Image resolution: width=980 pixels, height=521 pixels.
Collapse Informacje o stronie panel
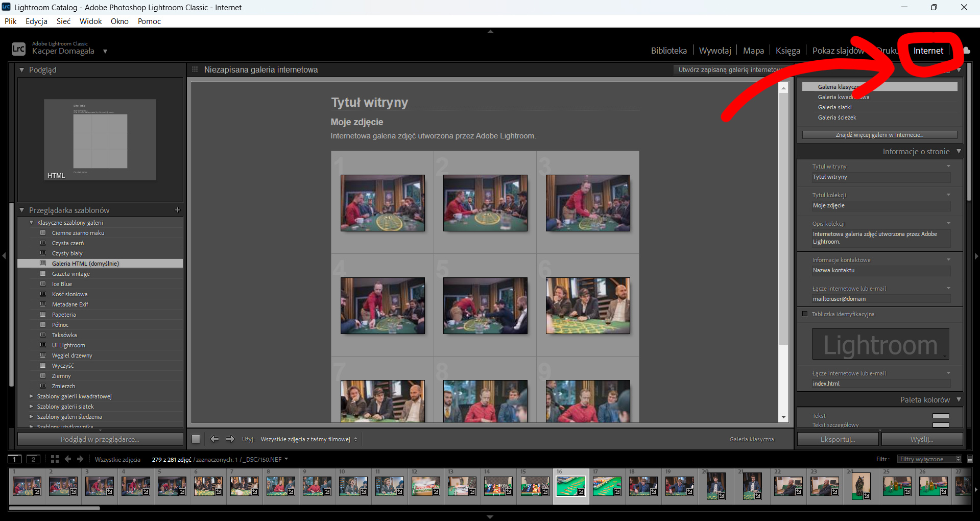[959, 151]
